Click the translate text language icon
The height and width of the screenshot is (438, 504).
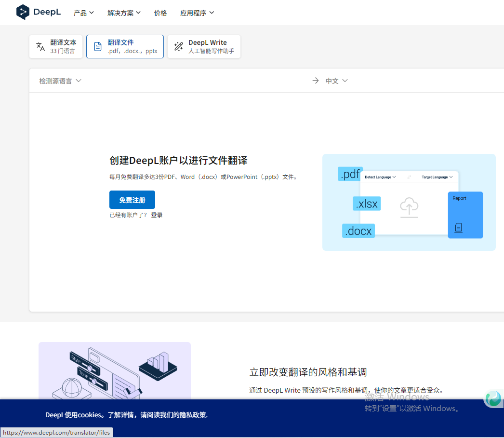40,47
